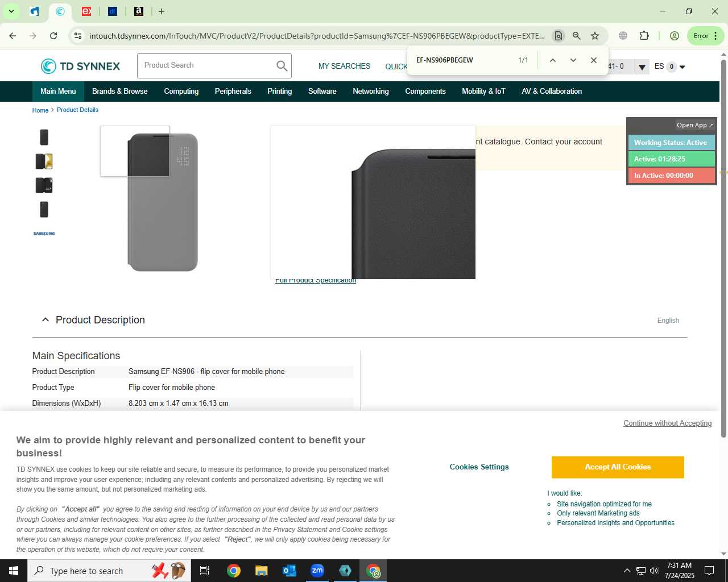Open Printing menu

279,92
